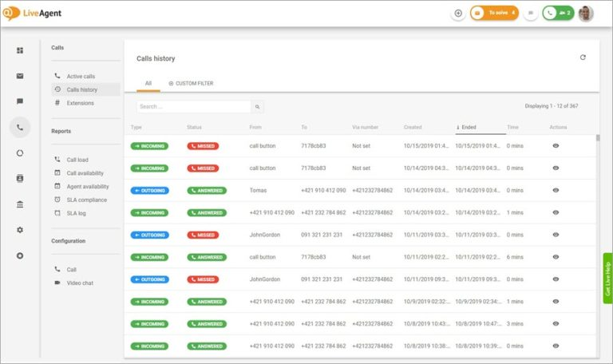Click the bank building icon in sidebar
This screenshot has height=364, width=613.
click(x=20, y=204)
